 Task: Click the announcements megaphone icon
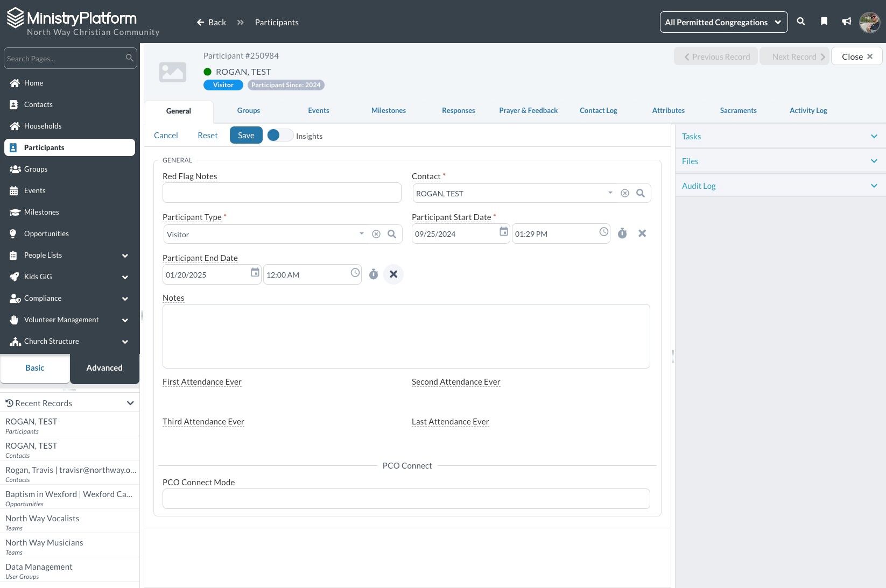coord(846,22)
